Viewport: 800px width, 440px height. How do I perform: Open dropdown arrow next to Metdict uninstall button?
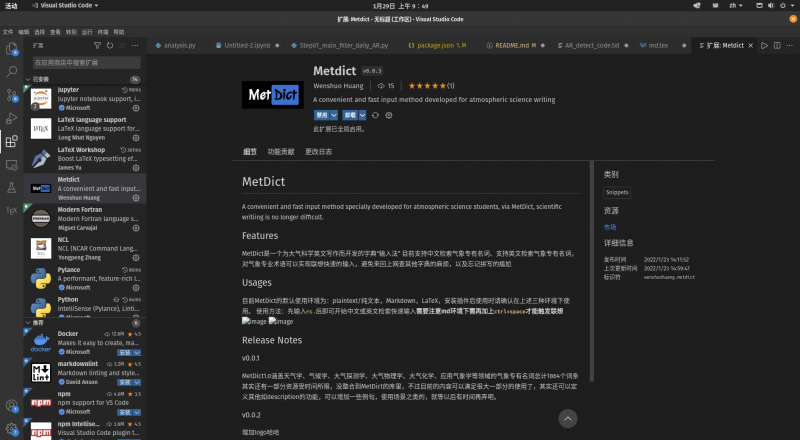click(x=365, y=115)
